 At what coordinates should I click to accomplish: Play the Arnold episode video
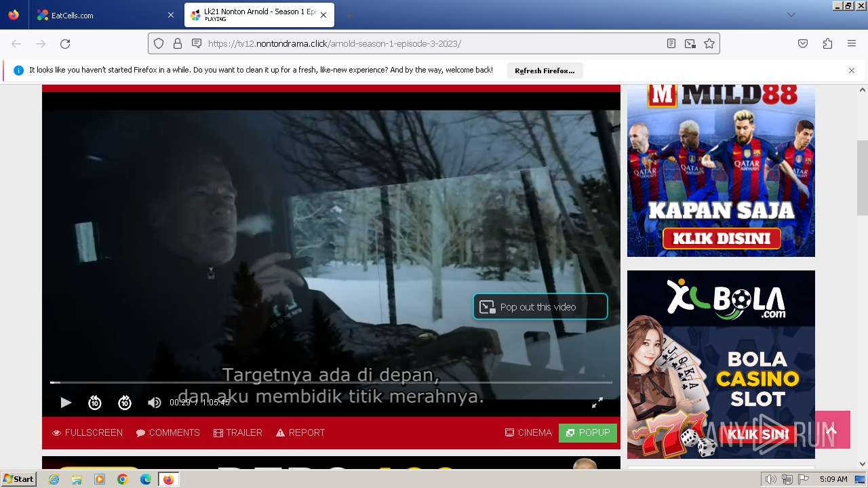click(x=66, y=403)
